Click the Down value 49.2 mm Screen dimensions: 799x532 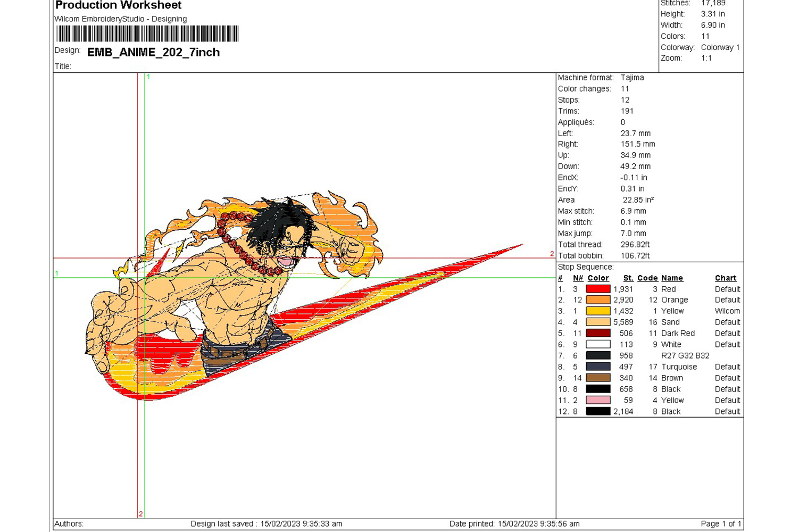coord(635,167)
